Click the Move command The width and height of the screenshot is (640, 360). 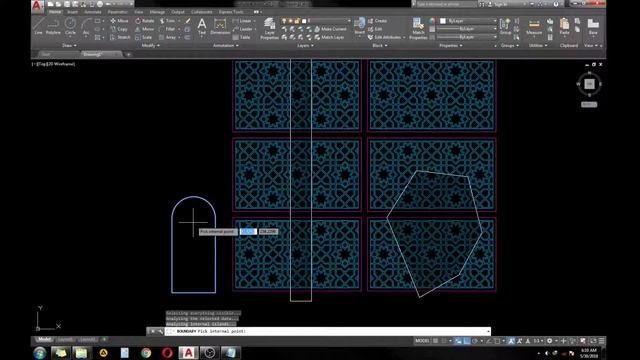119,20
